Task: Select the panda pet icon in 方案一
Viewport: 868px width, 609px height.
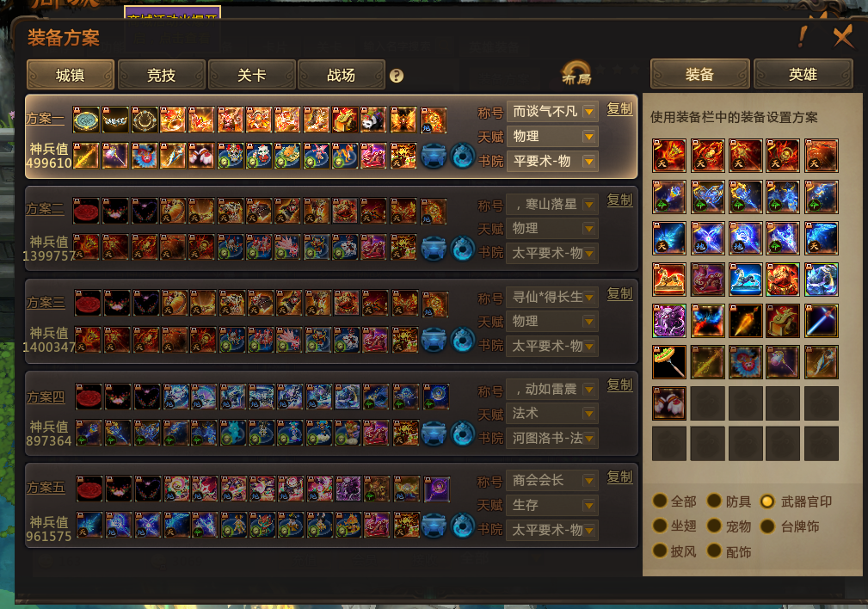Action: [x=373, y=120]
